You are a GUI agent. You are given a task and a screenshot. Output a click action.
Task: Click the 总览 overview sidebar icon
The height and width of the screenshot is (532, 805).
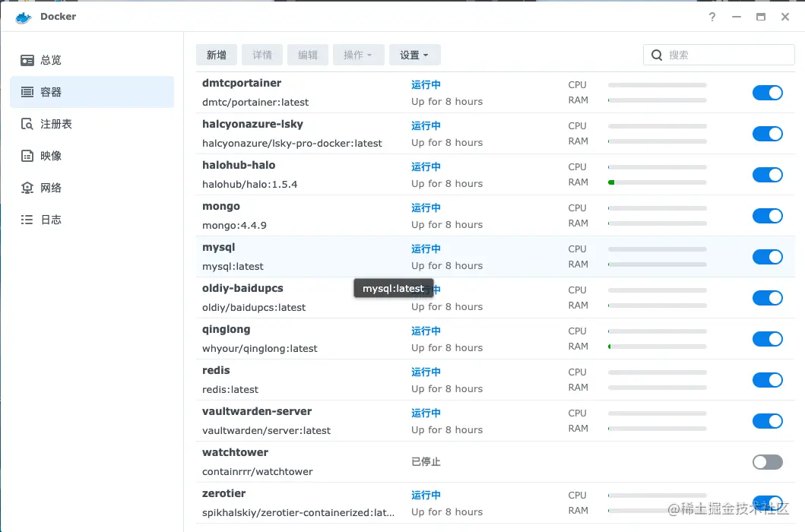tap(27, 60)
